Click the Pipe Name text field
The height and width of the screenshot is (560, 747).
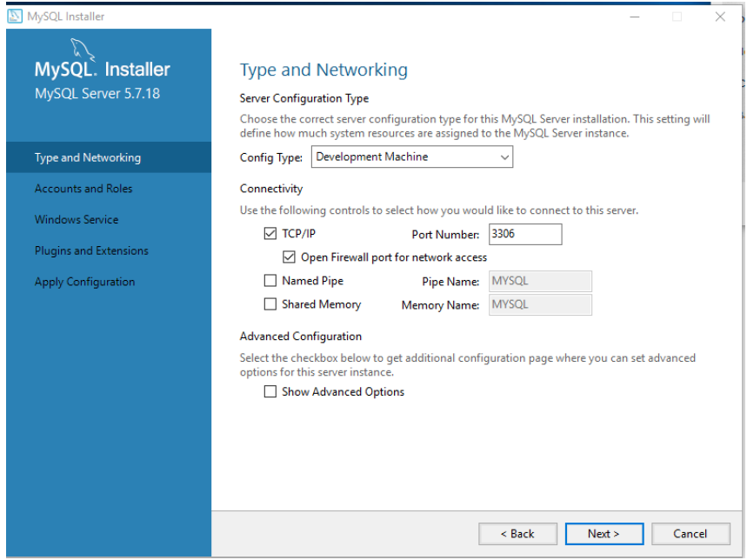click(x=540, y=281)
